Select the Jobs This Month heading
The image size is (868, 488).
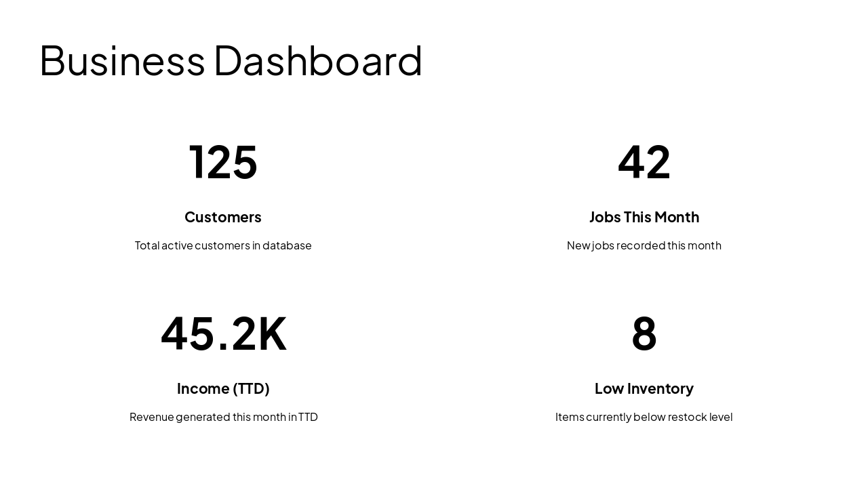[644, 217]
